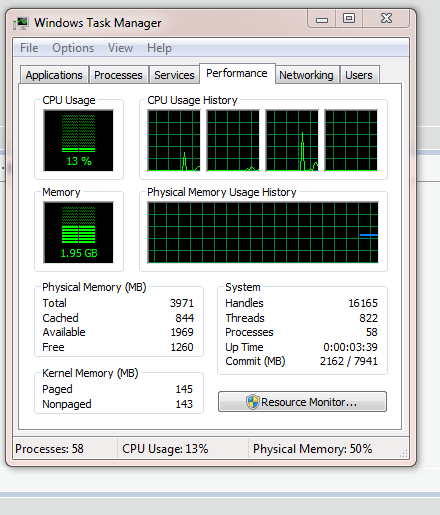Click the third CPU core history graph

[292, 140]
